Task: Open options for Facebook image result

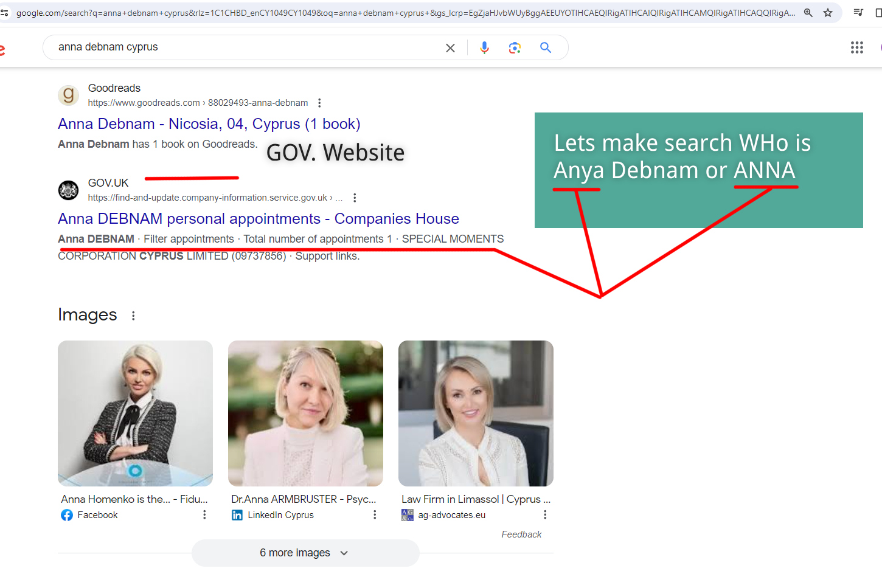Action: click(x=204, y=515)
